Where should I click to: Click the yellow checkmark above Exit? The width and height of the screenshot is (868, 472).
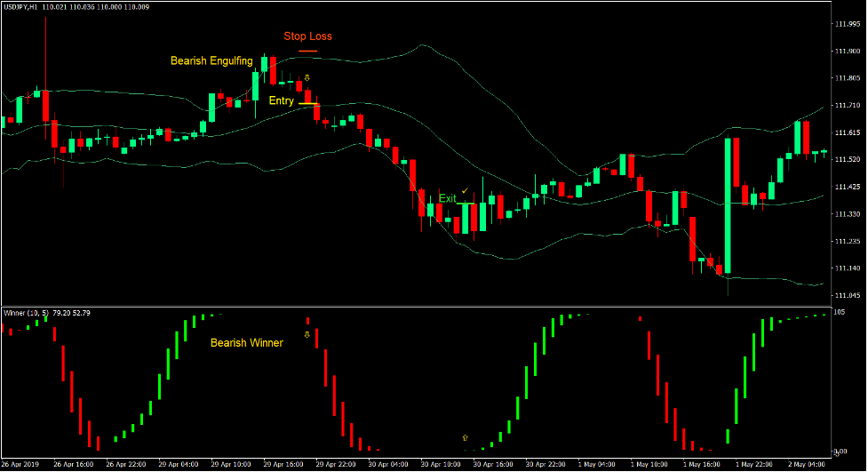click(x=465, y=190)
